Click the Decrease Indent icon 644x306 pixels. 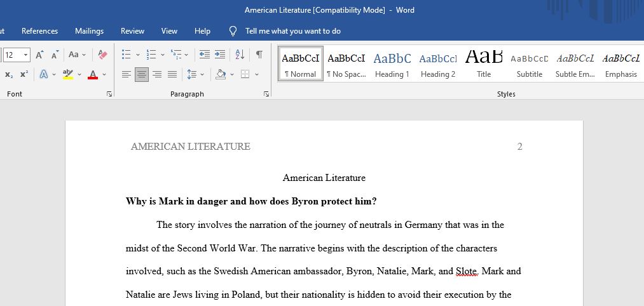click(205, 55)
